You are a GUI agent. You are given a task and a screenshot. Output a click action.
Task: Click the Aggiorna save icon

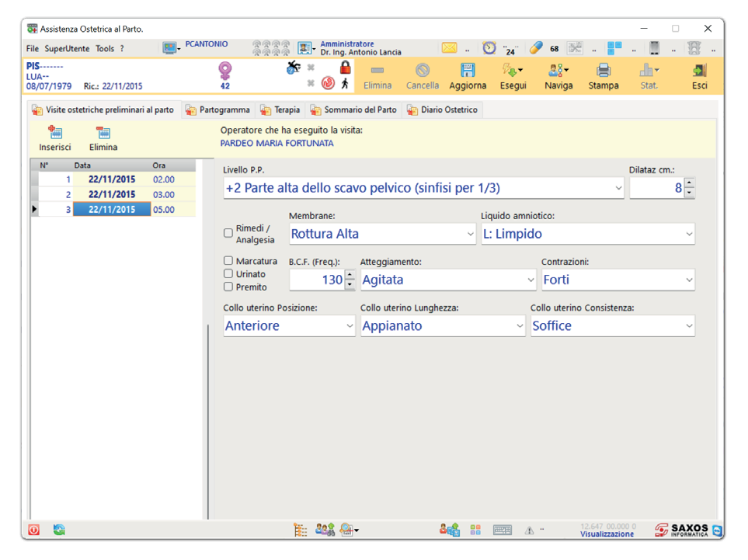click(x=468, y=71)
